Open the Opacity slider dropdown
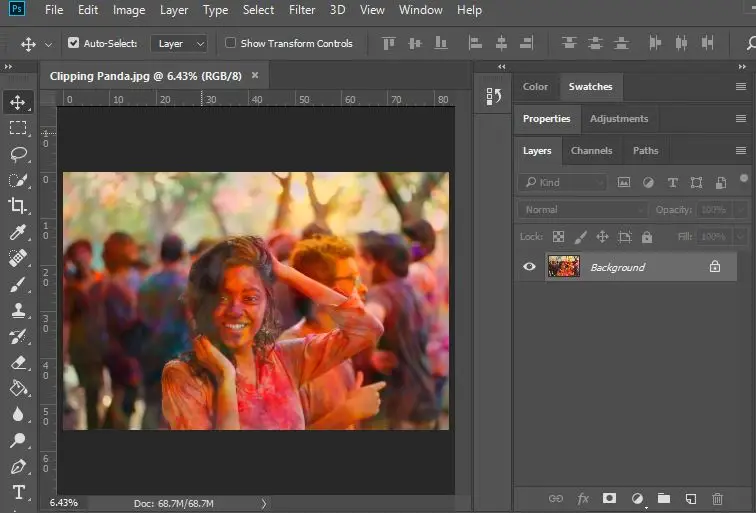This screenshot has height=513, width=756. [x=740, y=210]
